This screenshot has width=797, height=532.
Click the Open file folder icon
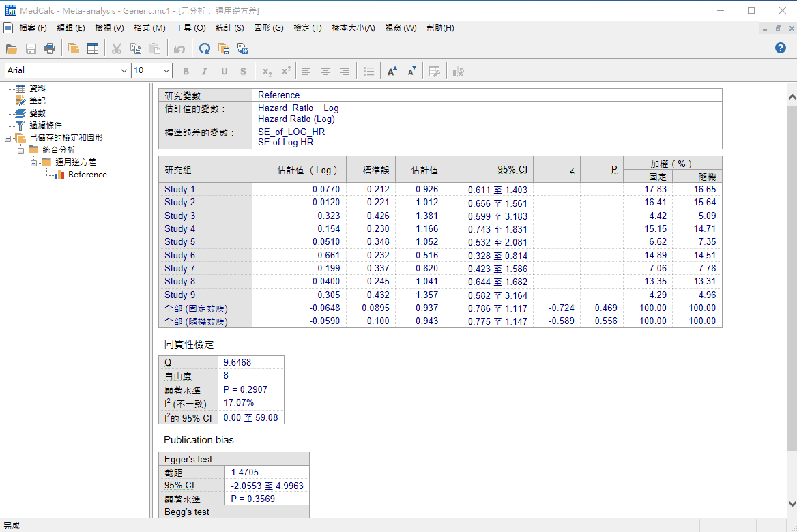[11, 49]
